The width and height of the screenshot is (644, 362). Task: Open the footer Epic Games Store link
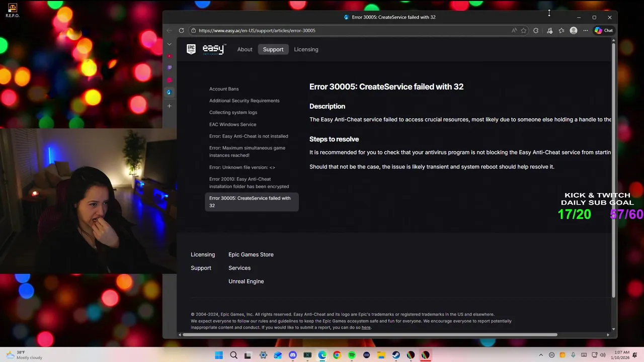click(251, 254)
